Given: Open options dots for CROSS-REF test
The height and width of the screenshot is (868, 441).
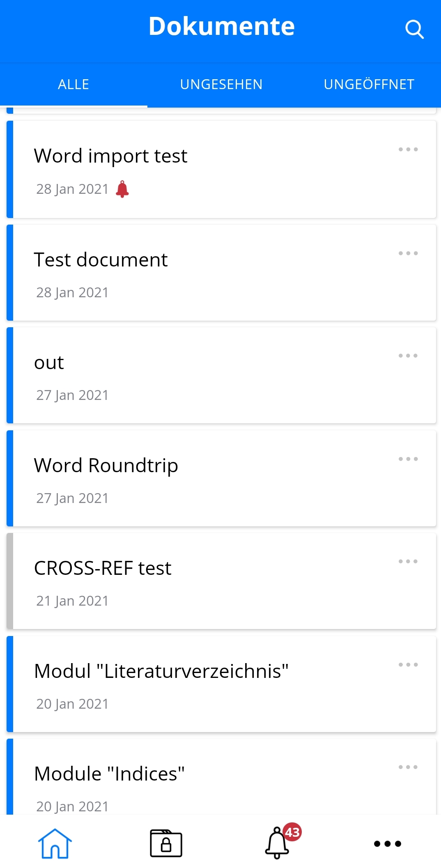Looking at the screenshot, I should (x=408, y=561).
